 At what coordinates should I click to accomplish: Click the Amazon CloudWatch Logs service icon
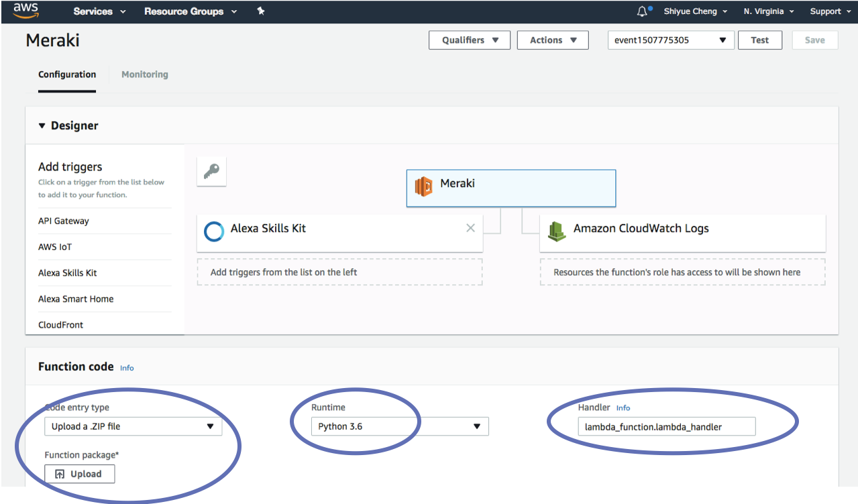(557, 228)
